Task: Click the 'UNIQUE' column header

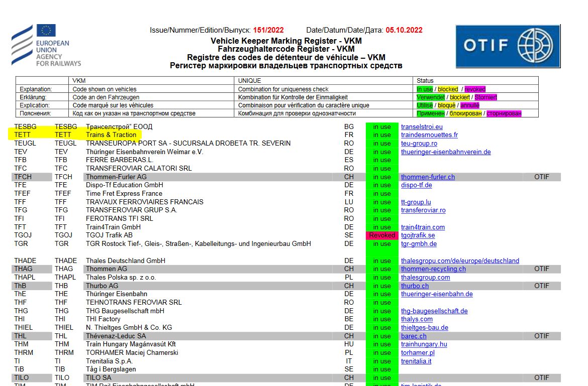Action: [x=249, y=80]
